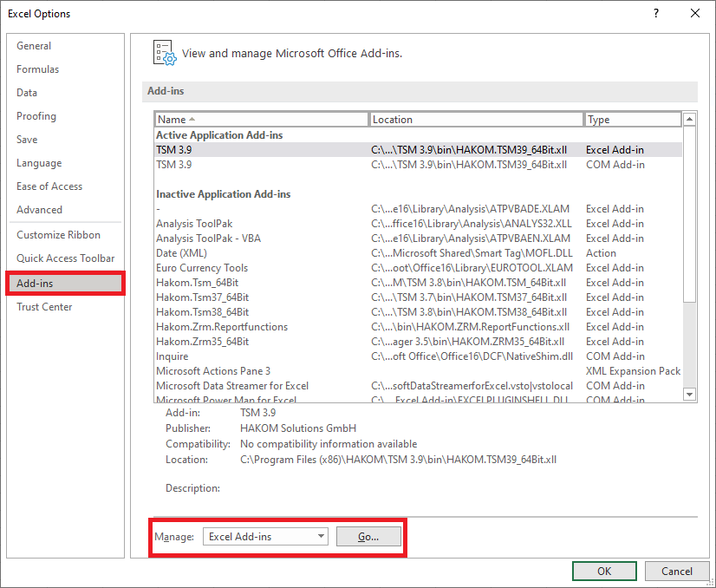Click the Help question mark icon
Viewport: 716px width, 588px height.
coord(656,13)
